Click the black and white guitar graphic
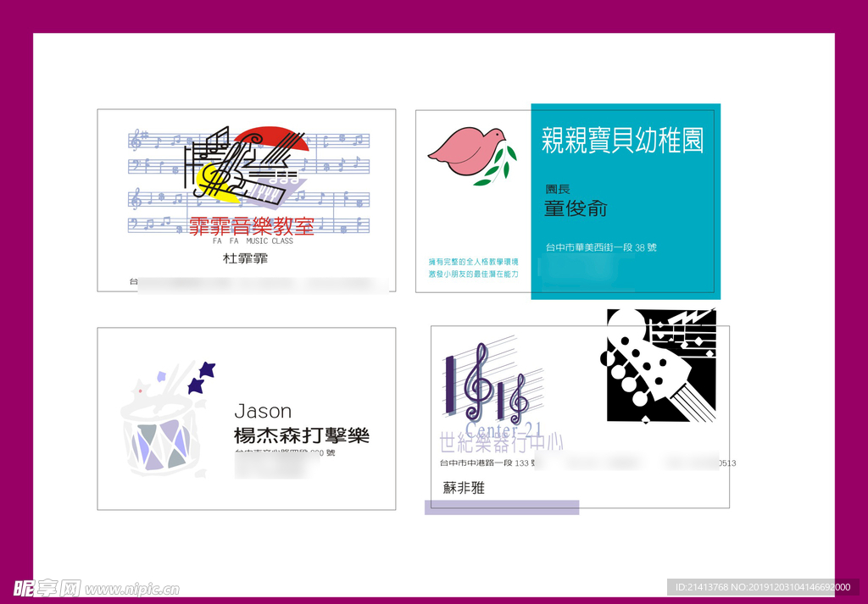 tap(661, 365)
